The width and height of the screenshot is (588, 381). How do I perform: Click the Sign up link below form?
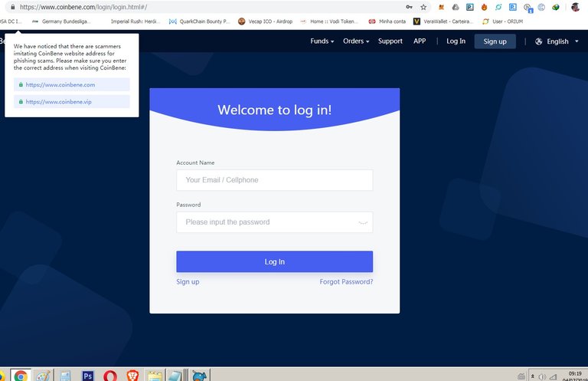(188, 281)
